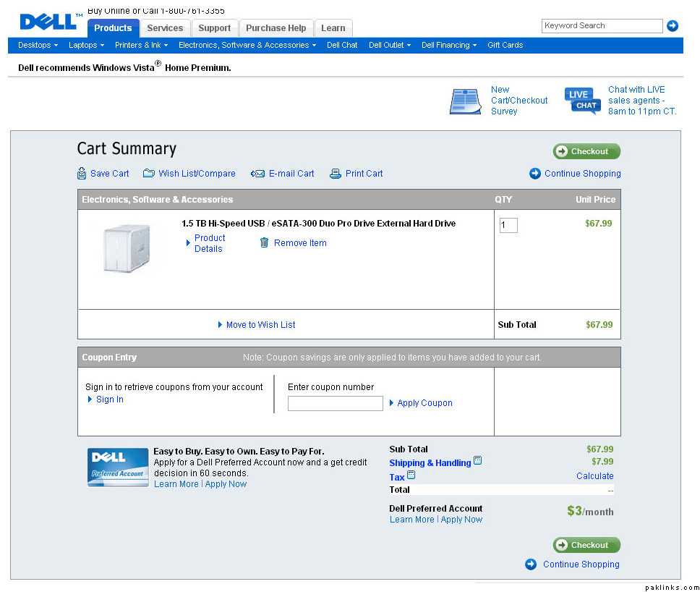The width and height of the screenshot is (700, 592).
Task: Expand the Dell Outlet dropdown
Action: 390,45
